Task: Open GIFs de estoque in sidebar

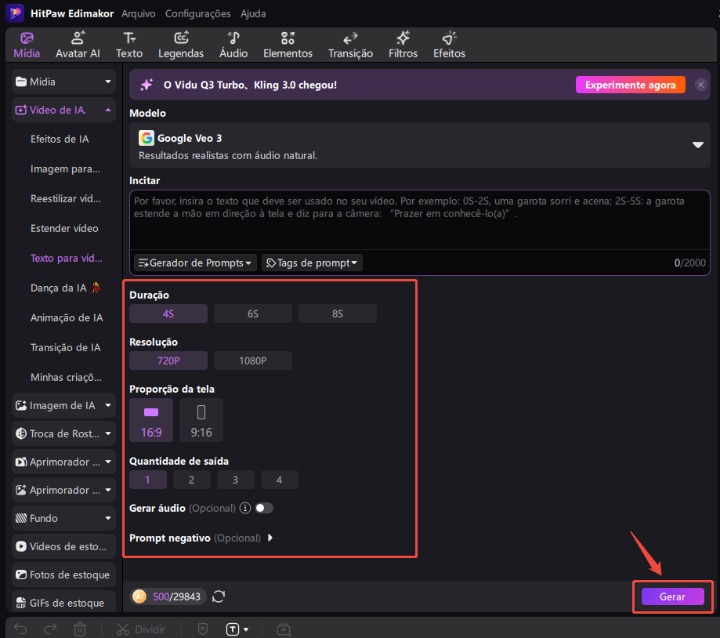Action: tap(63, 603)
